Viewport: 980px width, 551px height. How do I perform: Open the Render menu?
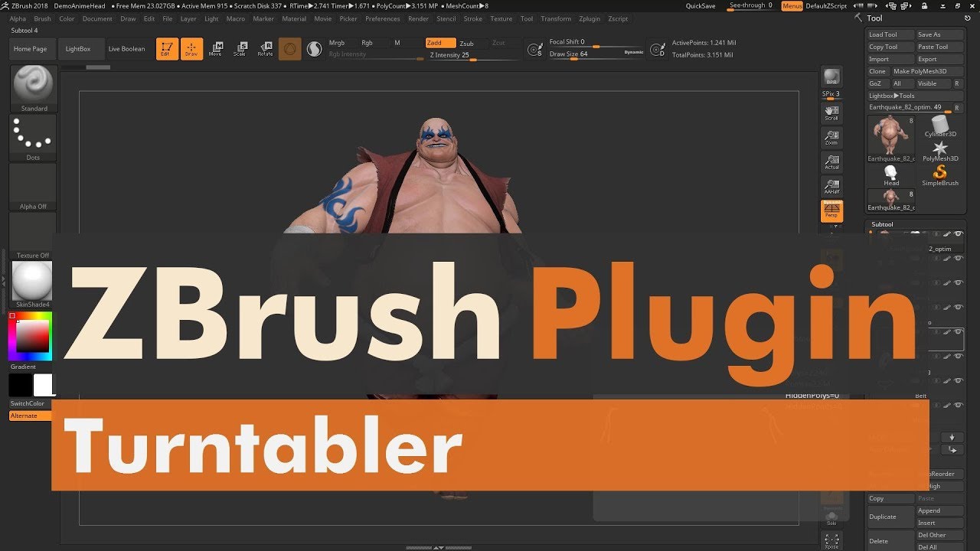pyautogui.click(x=418, y=18)
